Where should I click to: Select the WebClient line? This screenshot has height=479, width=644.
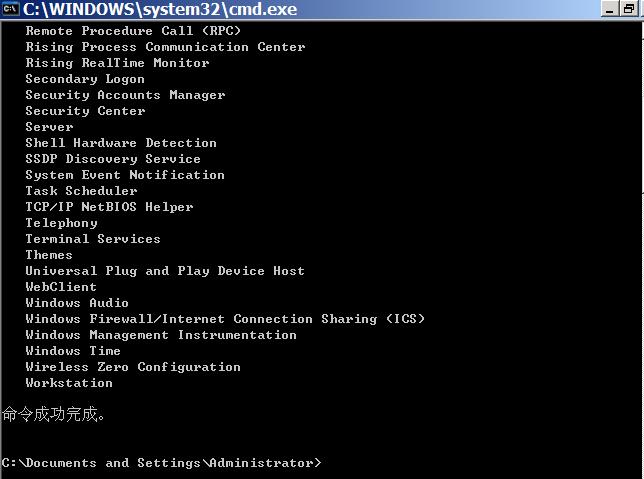[x=61, y=287]
